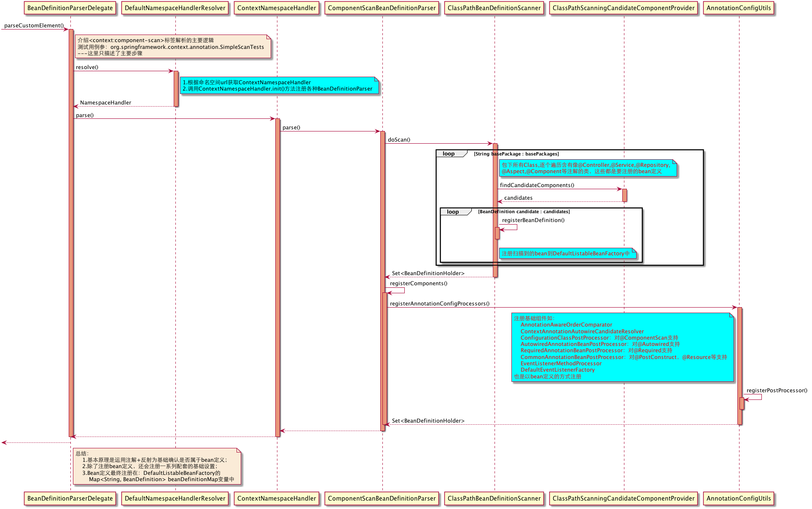812x509 pixels.
Task: Select the top ComponentScanBeanDefinitionParser participant box
Action: 382,8
